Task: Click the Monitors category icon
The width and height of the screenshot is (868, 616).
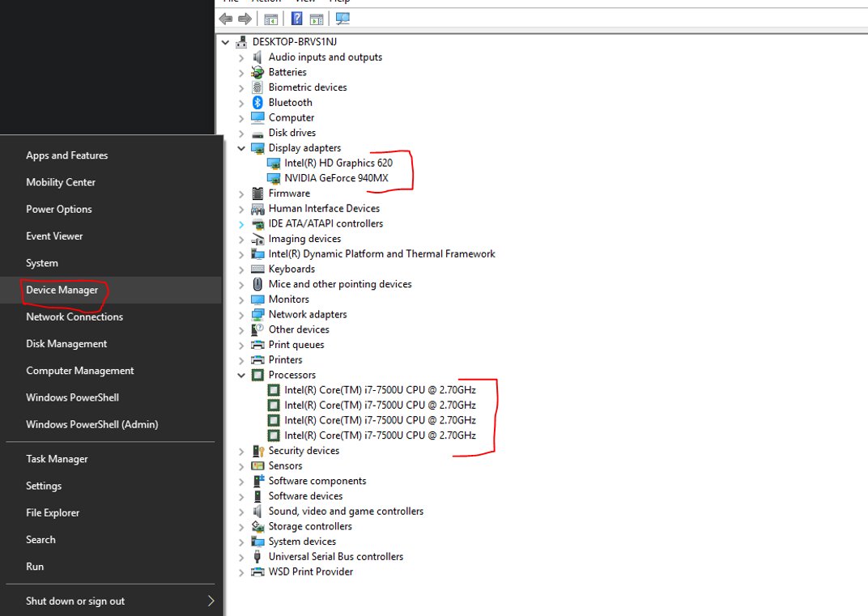Action: click(257, 300)
